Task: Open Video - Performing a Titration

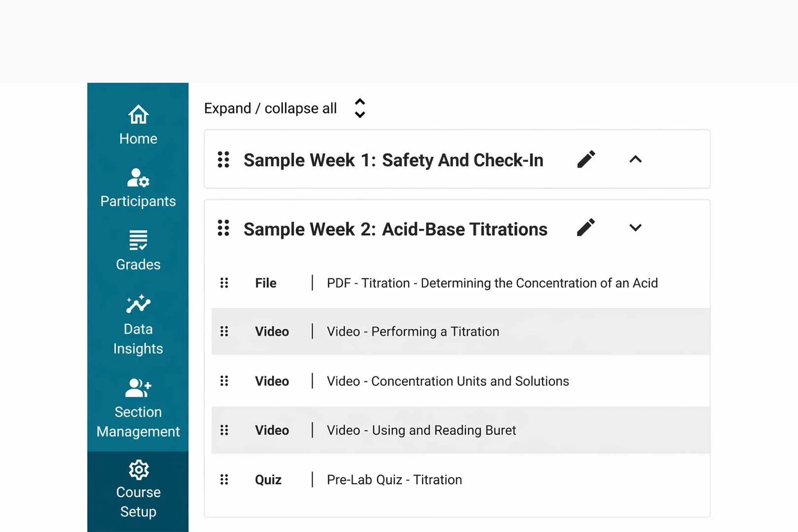Action: 413,332
